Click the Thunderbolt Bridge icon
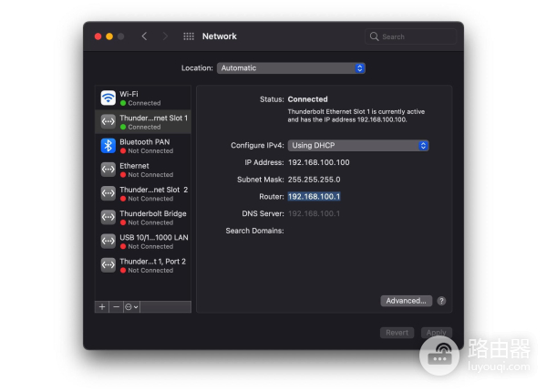 (x=108, y=217)
